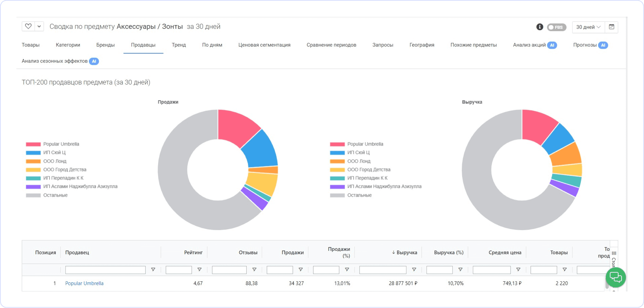This screenshot has height=308, width=644.
Task: Toggle the FBS switch
Action: pyautogui.click(x=556, y=27)
